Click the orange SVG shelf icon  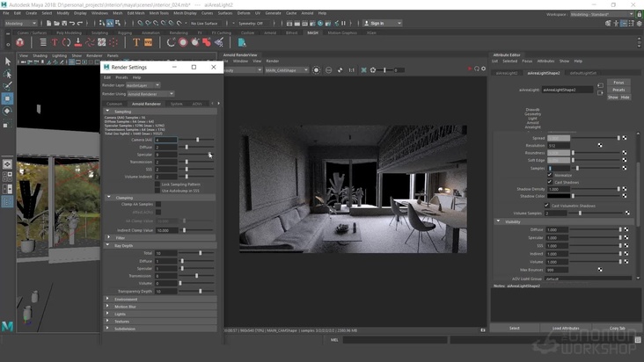(x=149, y=42)
